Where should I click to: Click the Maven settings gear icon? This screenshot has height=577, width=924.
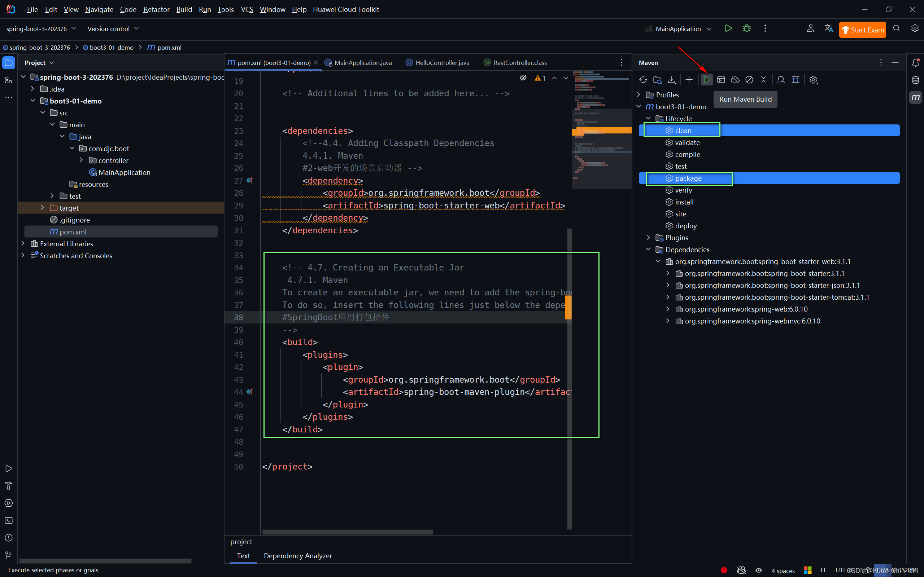(812, 79)
